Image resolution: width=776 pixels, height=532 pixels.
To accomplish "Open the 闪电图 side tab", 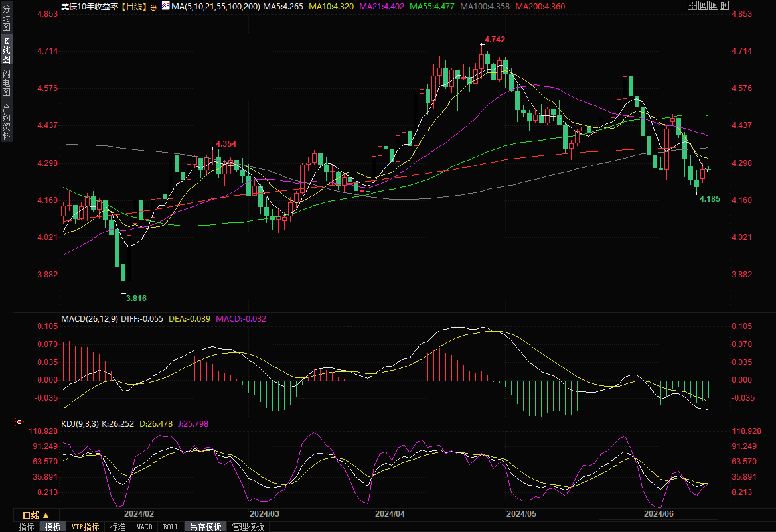I will [7, 83].
